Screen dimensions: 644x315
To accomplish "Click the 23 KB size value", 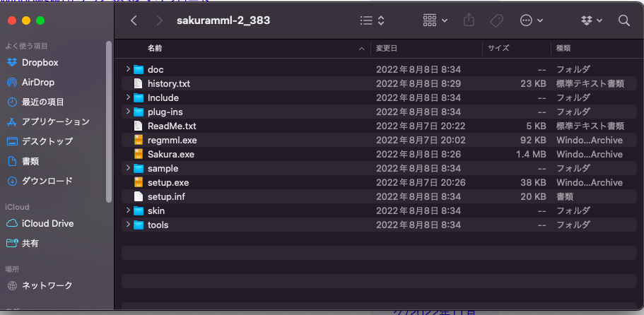I will click(533, 83).
